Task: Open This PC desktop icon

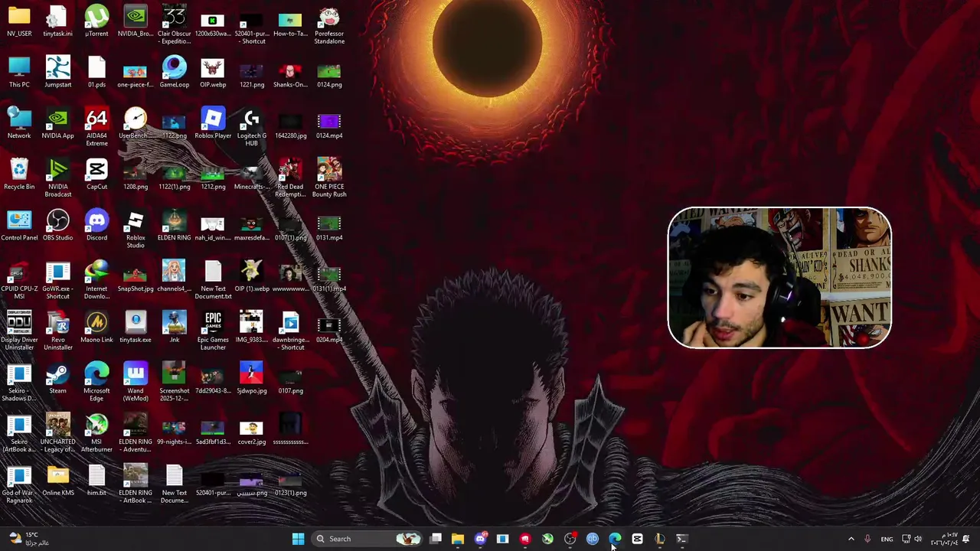Action: [x=19, y=72]
